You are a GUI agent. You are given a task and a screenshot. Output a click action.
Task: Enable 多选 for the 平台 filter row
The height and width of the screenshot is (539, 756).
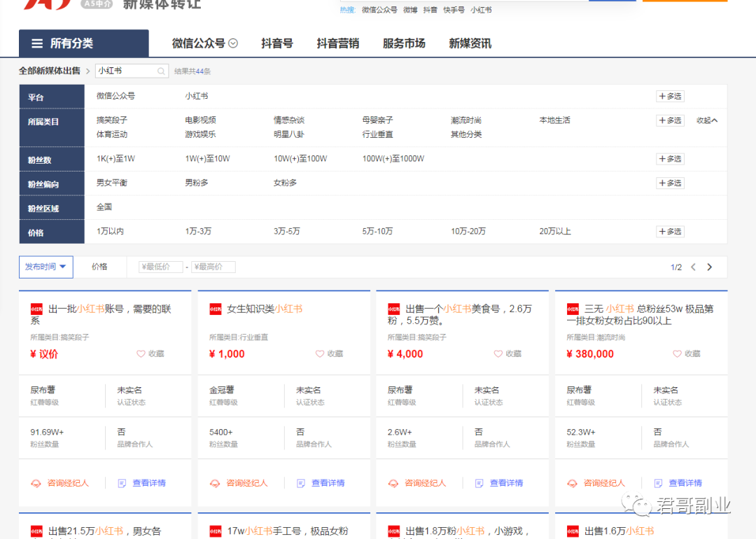(x=670, y=97)
